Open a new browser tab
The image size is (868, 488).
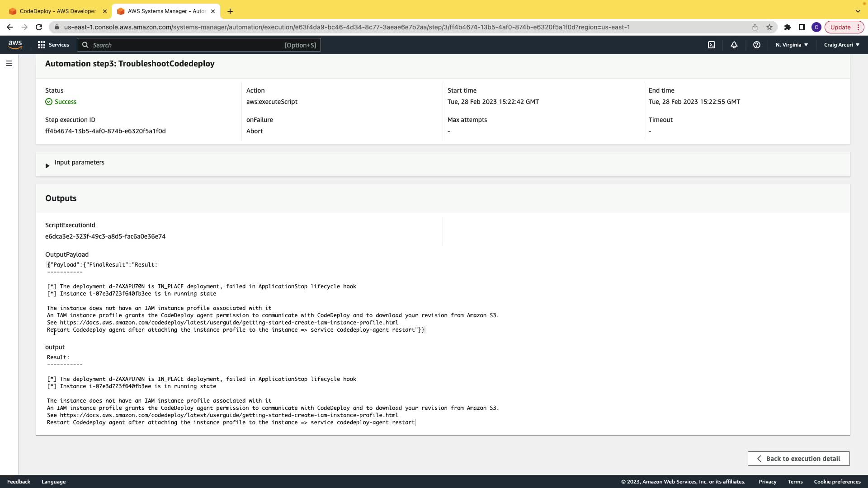[x=230, y=11]
